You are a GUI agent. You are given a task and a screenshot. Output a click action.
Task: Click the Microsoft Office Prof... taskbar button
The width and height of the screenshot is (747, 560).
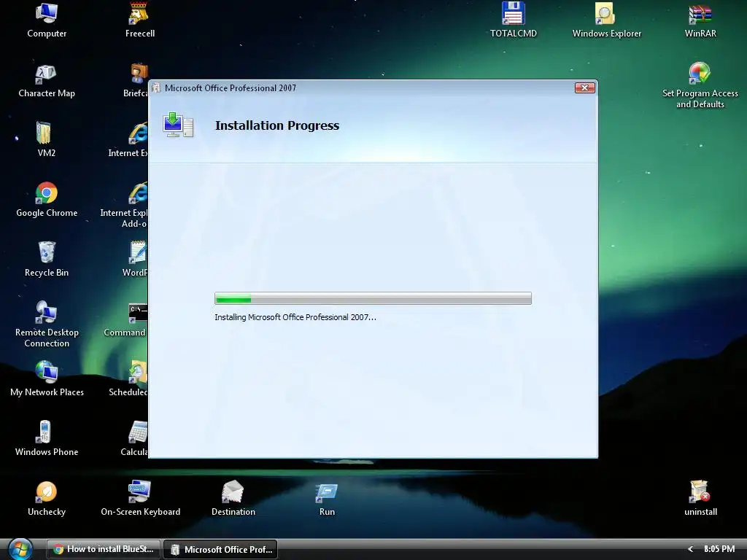pyautogui.click(x=220, y=549)
